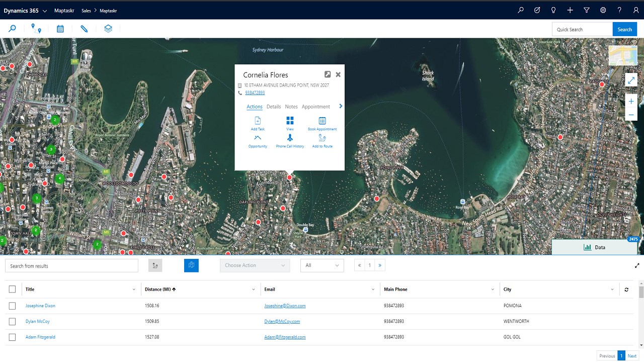Click the Search from results field

coord(71,266)
